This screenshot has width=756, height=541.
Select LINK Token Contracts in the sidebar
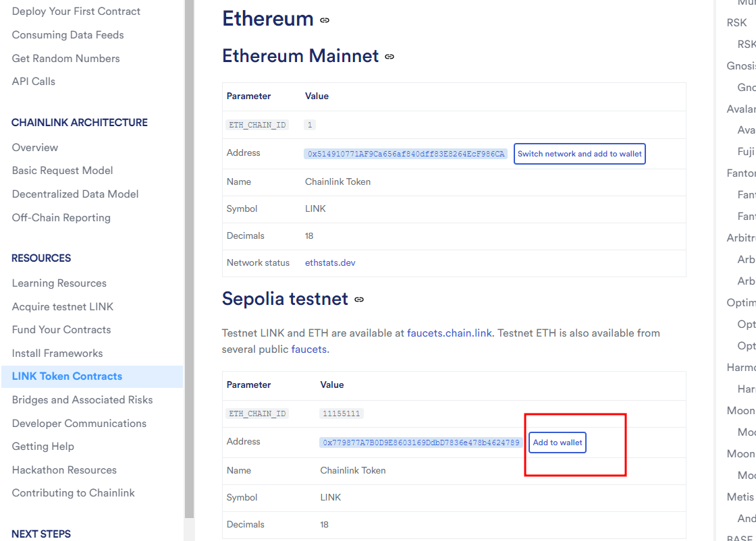pyautogui.click(x=67, y=376)
